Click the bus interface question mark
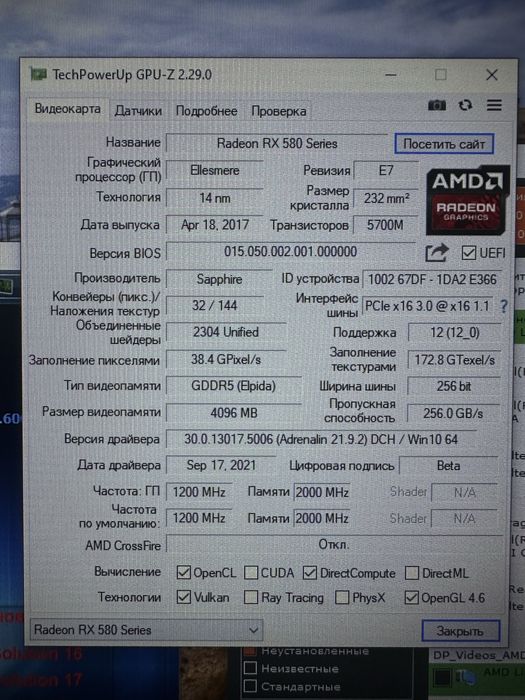 [504, 306]
